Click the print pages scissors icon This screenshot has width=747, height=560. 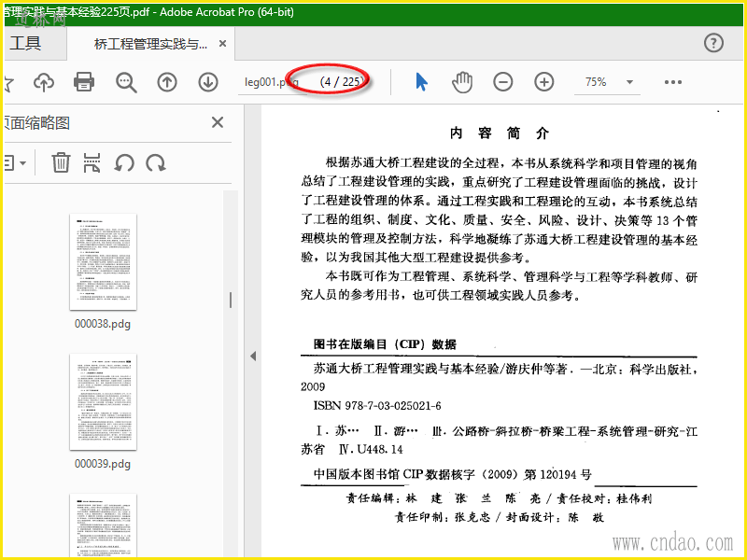pyautogui.click(x=92, y=162)
